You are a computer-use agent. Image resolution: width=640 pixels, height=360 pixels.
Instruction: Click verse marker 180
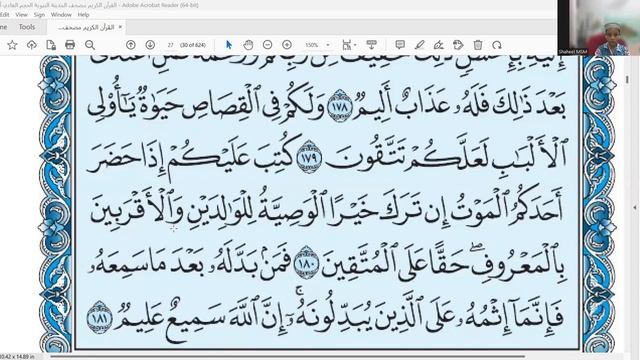(306, 263)
